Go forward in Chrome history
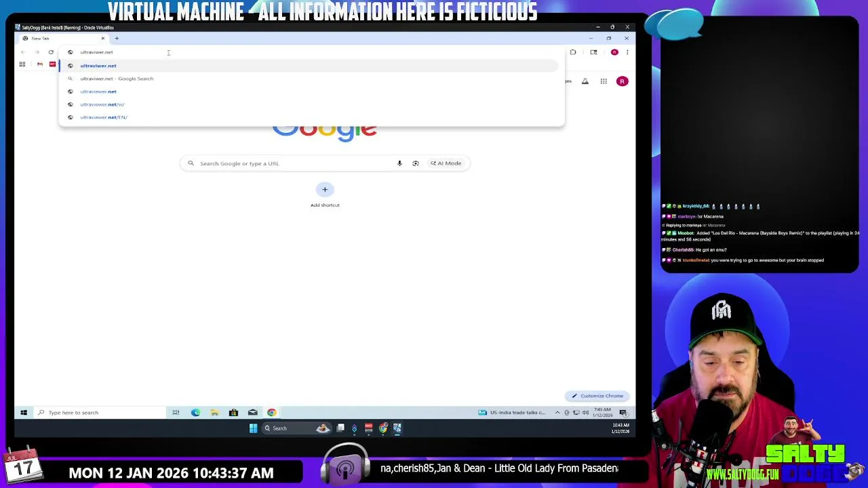This screenshot has width=868, height=488. click(37, 52)
